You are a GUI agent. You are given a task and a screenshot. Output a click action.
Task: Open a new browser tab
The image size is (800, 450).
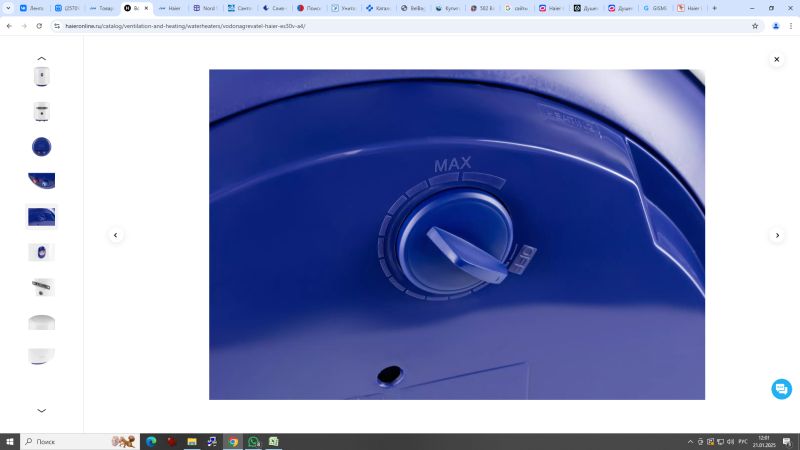714,8
